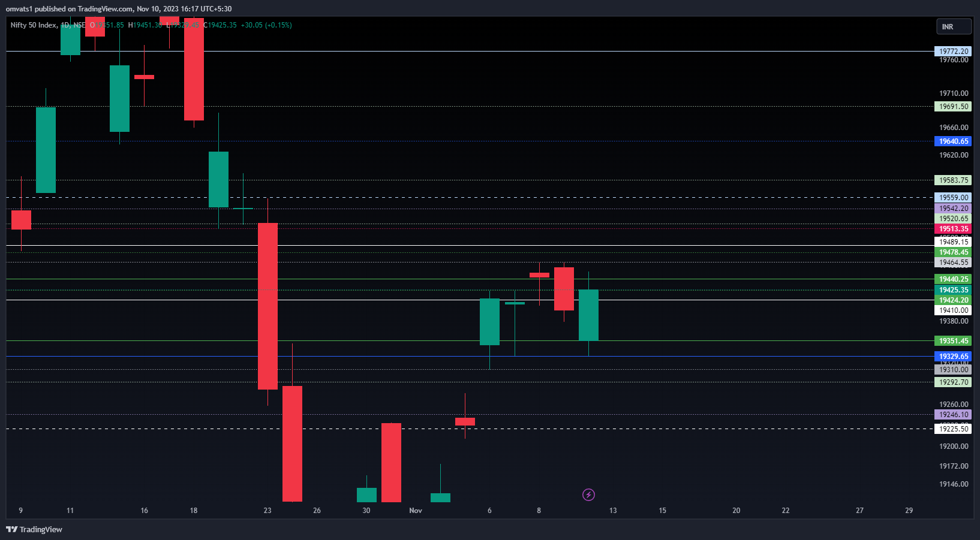Select the 19559.00 price label
980x540 pixels.
point(953,198)
